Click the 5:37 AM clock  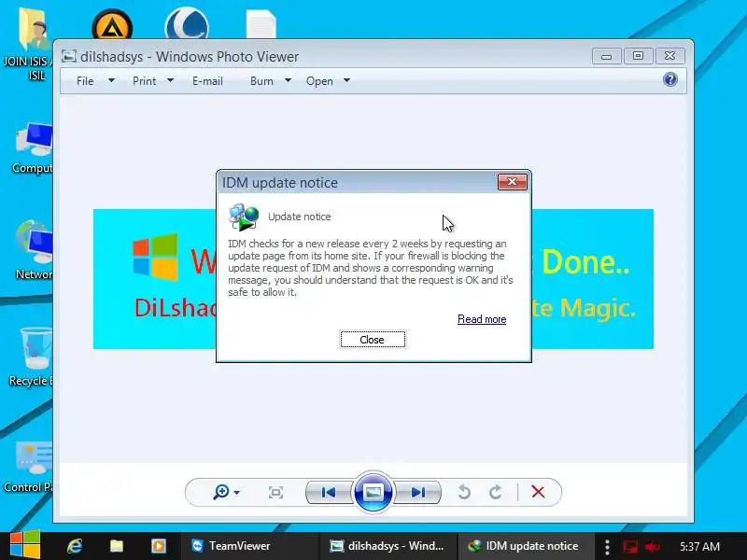coord(699,546)
